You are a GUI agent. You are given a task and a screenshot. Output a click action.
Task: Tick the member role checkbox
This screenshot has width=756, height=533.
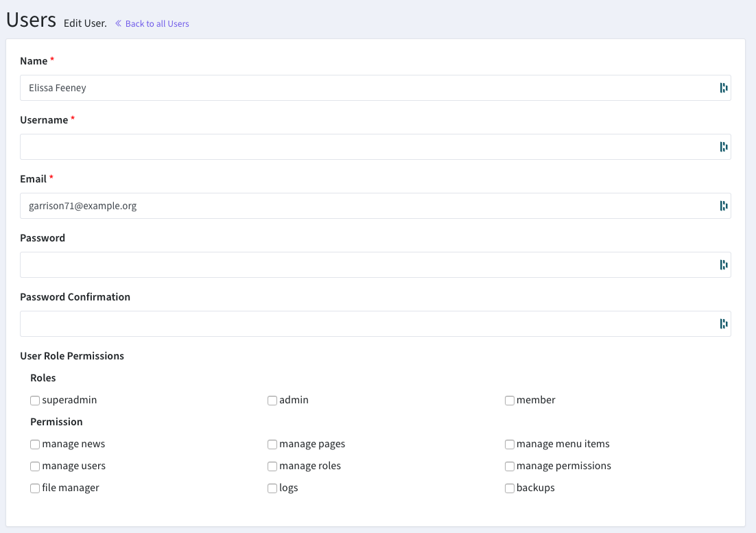point(509,401)
